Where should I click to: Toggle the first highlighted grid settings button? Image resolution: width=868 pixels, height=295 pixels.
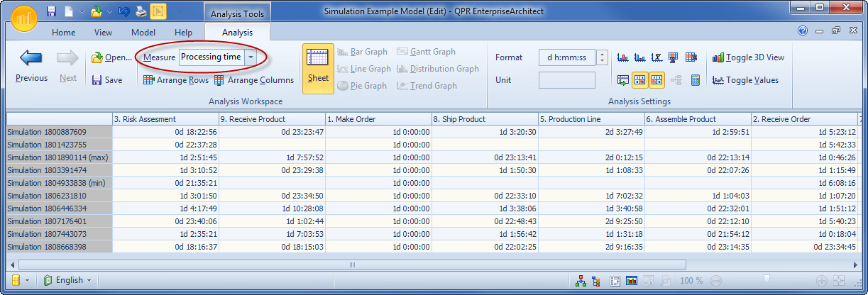click(640, 80)
